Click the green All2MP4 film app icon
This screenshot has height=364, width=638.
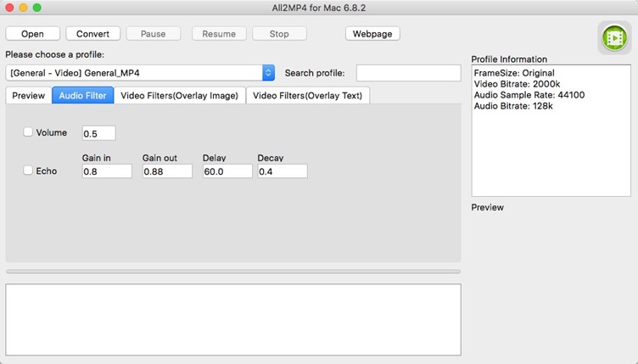pos(614,38)
